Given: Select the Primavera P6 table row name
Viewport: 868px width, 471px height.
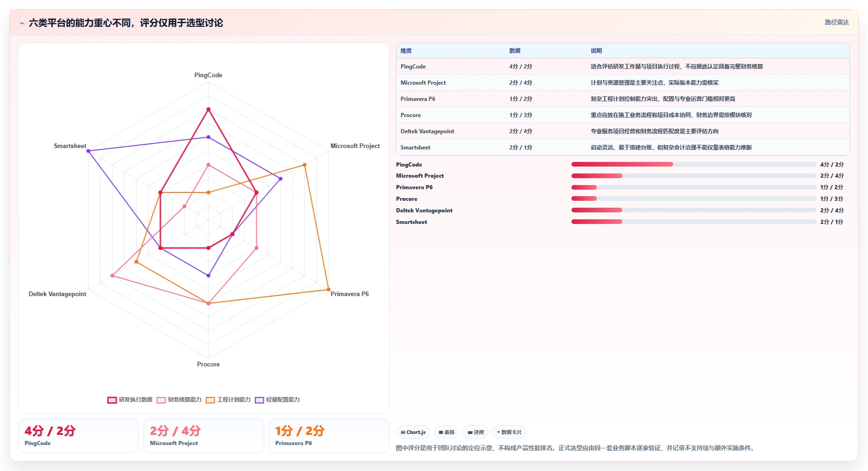Looking at the screenshot, I should 418,99.
